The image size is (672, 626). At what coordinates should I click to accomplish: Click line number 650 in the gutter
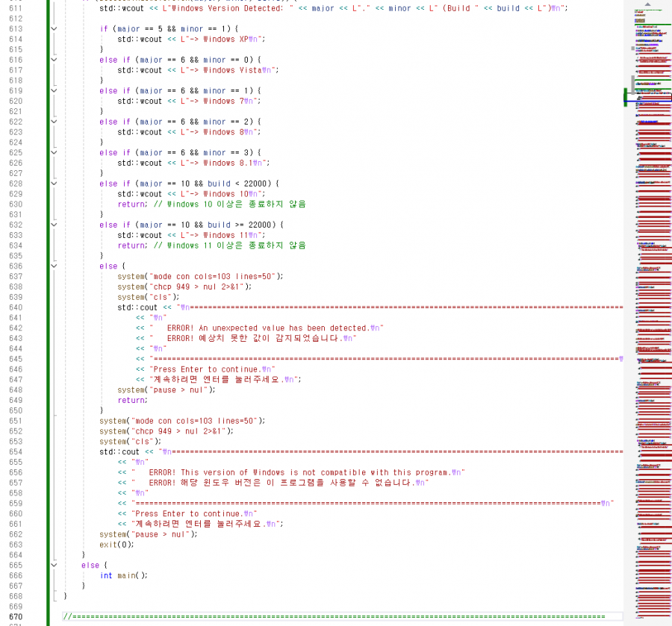(x=16, y=410)
